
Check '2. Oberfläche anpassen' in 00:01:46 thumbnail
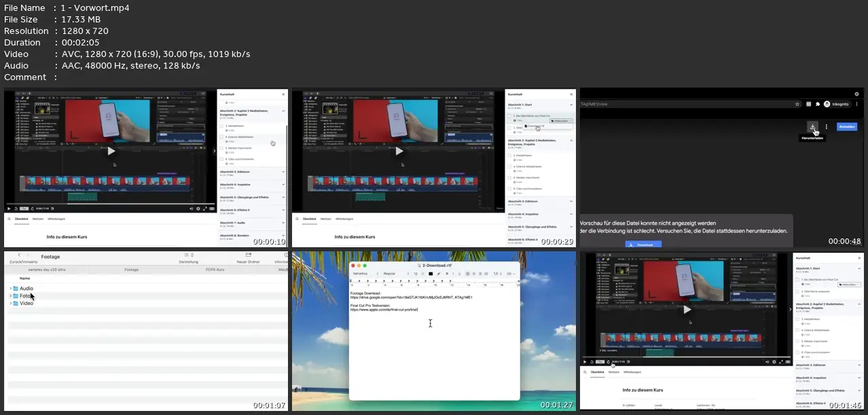click(797, 291)
